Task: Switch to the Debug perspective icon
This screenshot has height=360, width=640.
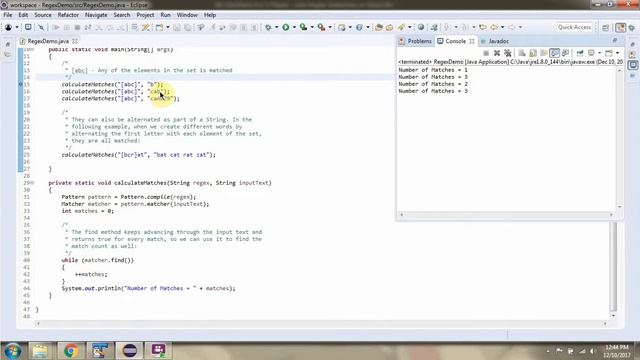Action: pyautogui.click(x=632, y=27)
